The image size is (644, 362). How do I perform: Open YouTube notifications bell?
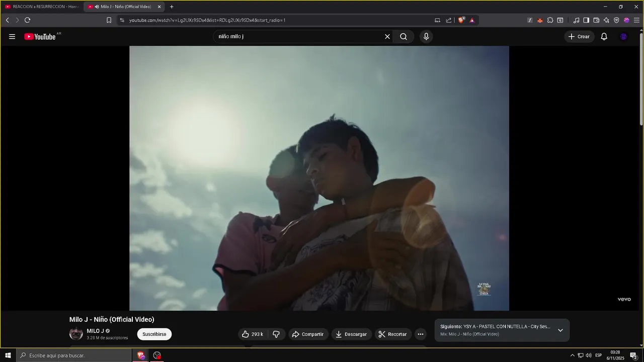coord(604,37)
